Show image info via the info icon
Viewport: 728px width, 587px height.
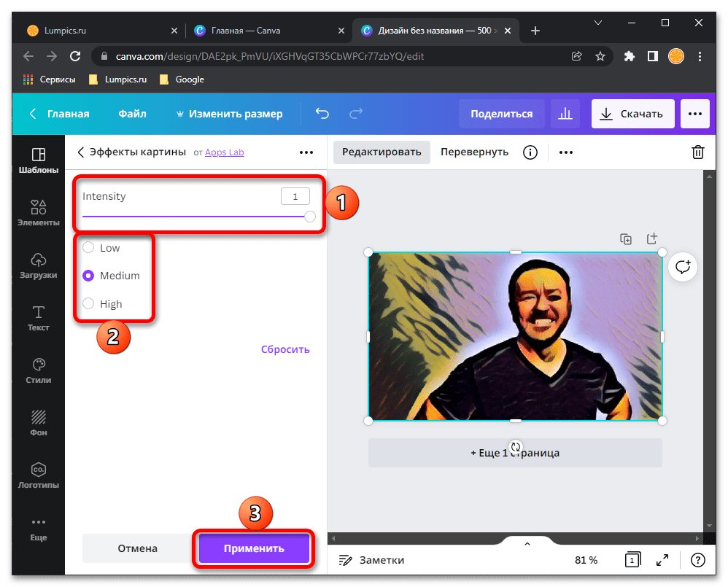(530, 152)
